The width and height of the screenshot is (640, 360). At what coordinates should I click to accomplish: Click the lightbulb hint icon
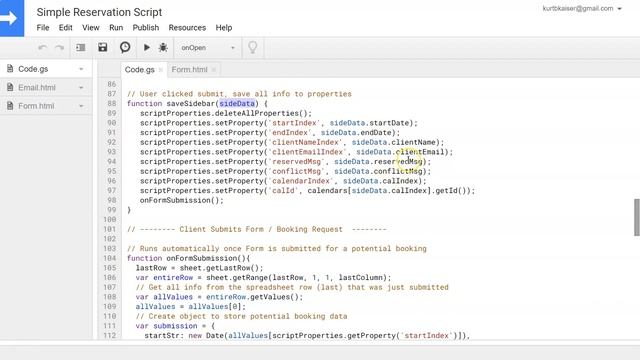[x=253, y=47]
